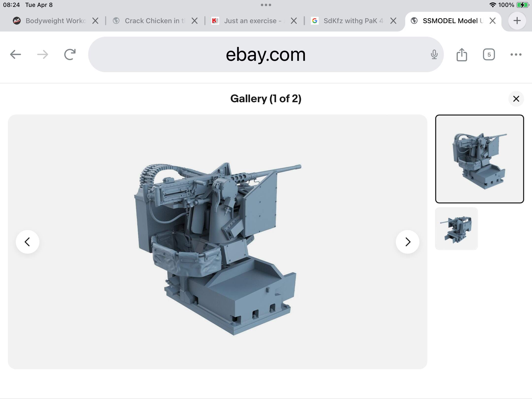The image size is (532, 399).
Task: Click the browser forward arrow
Action: tap(43, 54)
